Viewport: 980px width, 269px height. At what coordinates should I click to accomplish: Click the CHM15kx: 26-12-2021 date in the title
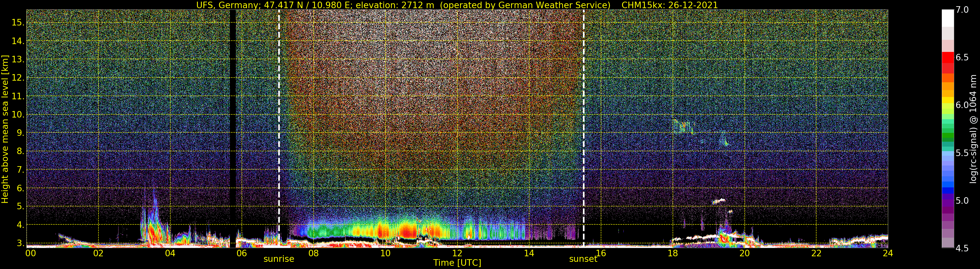point(669,5)
